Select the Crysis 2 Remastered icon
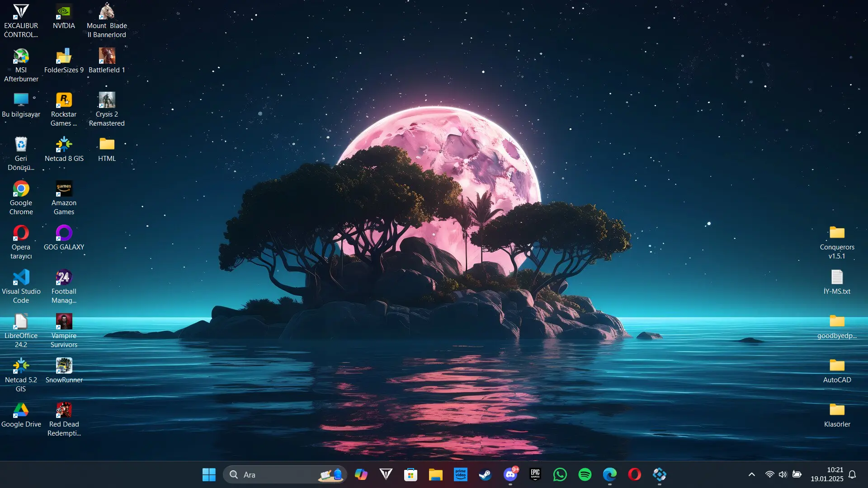 (107, 109)
